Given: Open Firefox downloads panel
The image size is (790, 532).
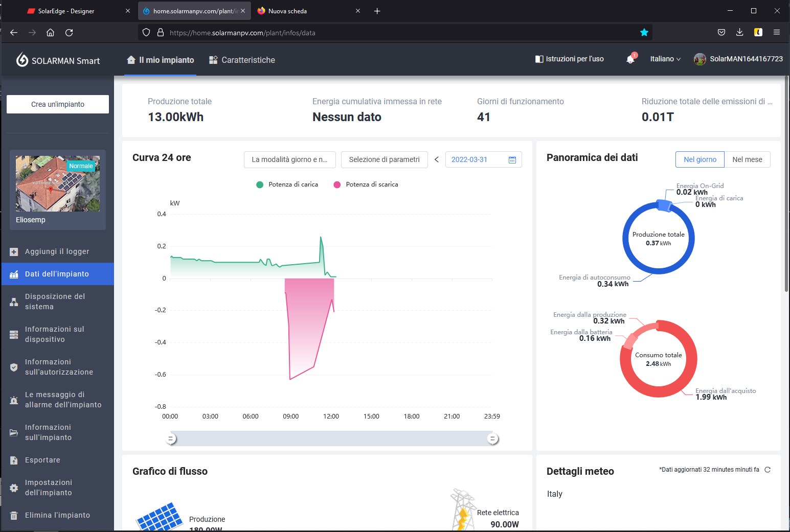Looking at the screenshot, I should click(739, 33).
